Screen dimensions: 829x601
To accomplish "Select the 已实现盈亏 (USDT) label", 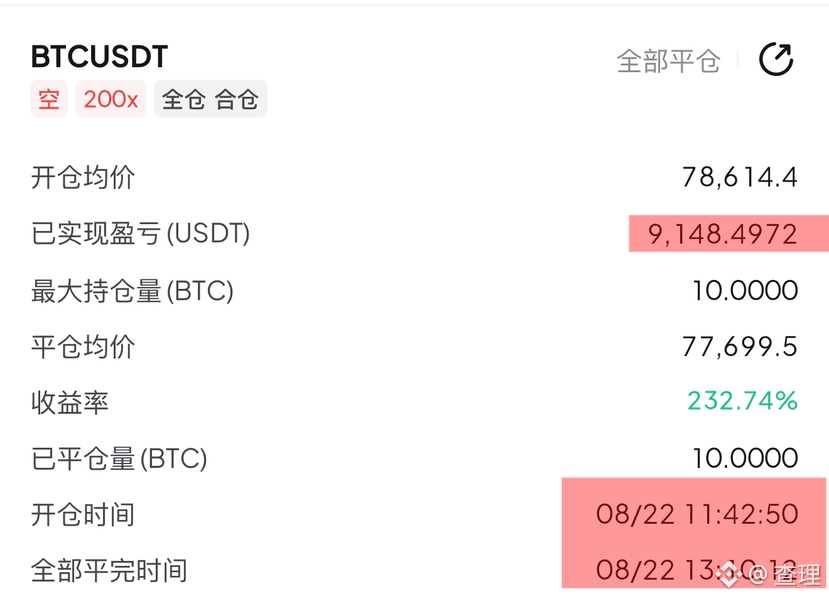I will tap(141, 234).
